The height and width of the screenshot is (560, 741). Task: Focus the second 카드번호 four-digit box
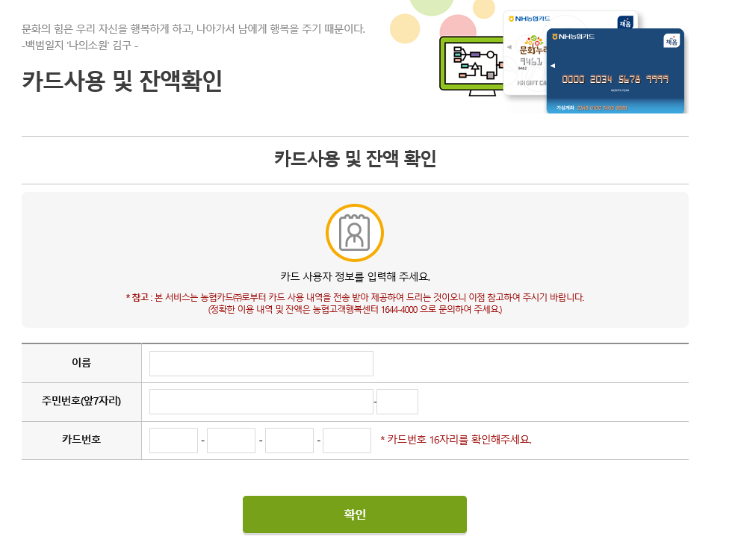coord(231,441)
